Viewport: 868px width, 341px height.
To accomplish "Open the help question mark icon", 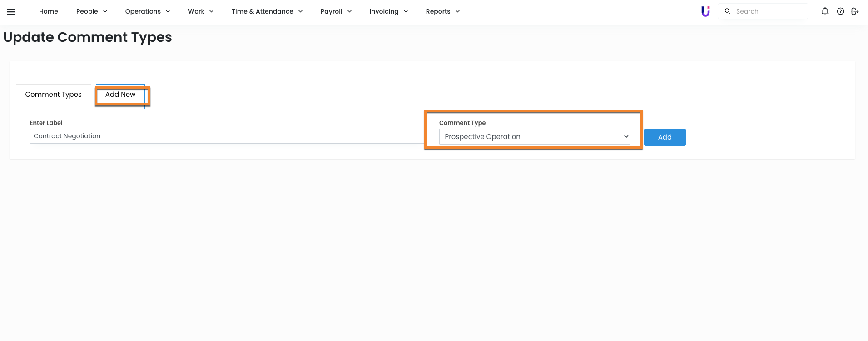I will (840, 11).
